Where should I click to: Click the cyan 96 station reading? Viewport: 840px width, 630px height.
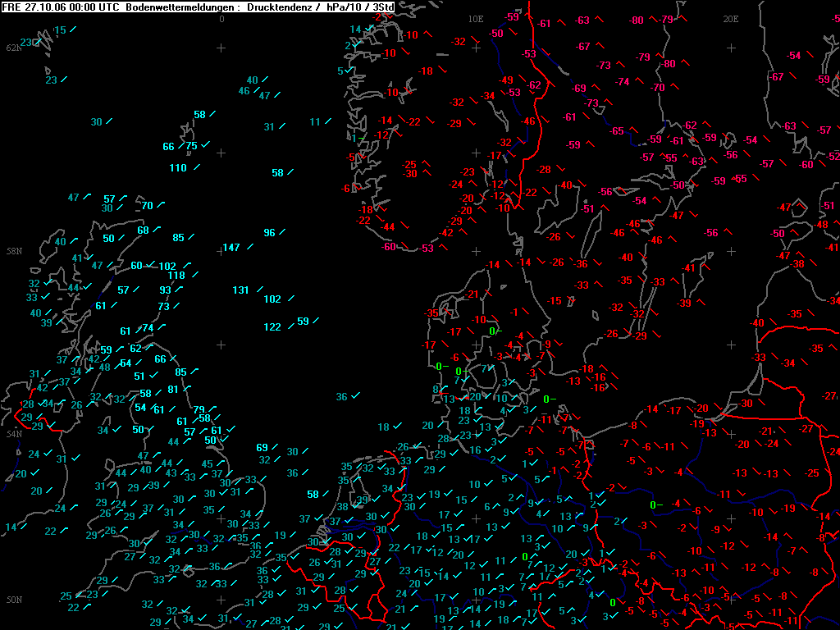tap(269, 232)
